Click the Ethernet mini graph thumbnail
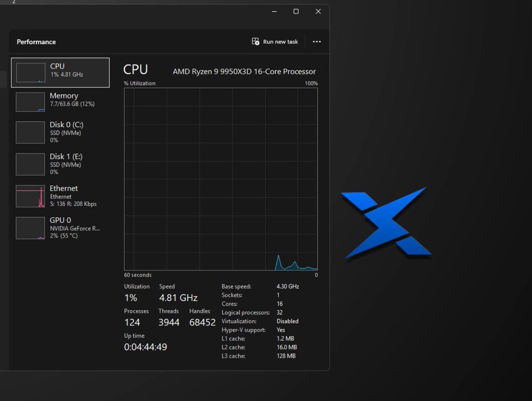Viewport: 532px width, 401px height. [x=31, y=196]
